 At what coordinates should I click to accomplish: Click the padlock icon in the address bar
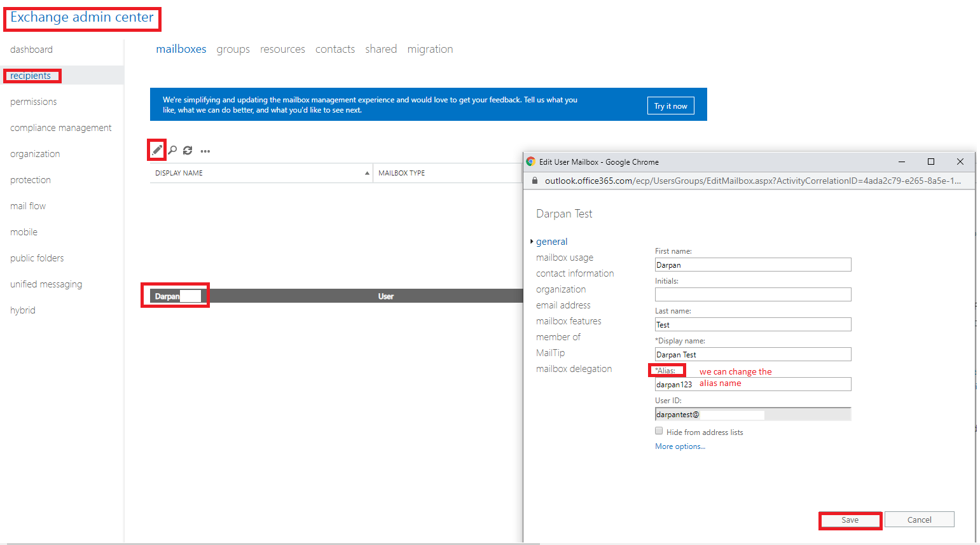[535, 181]
